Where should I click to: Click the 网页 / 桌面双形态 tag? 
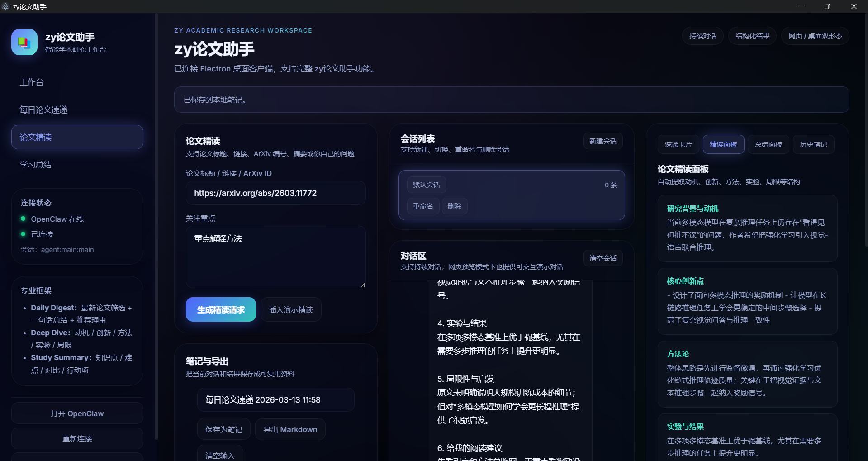pos(815,36)
